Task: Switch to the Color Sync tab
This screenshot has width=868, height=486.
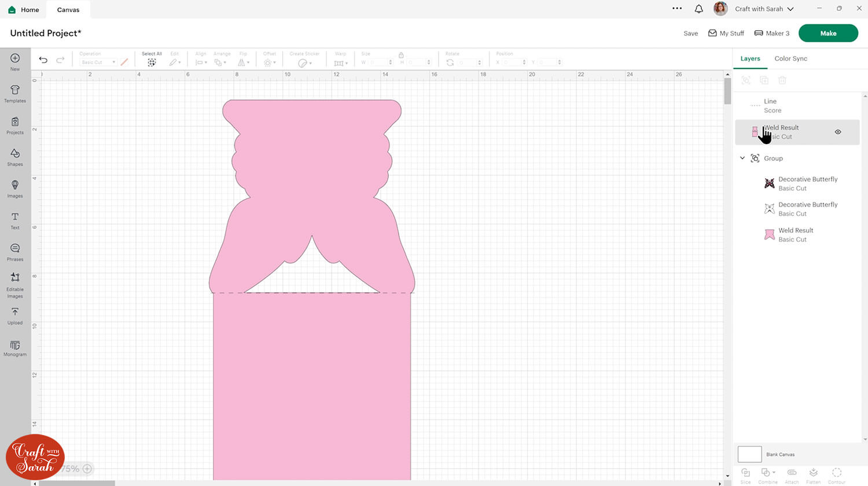Action: tap(791, 58)
